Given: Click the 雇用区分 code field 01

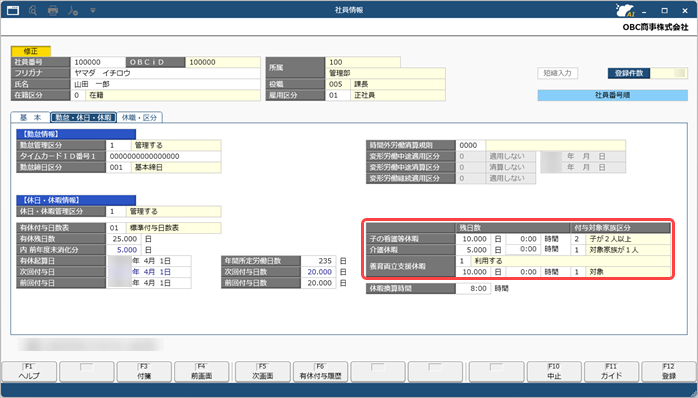Looking at the screenshot, I should click(338, 95).
